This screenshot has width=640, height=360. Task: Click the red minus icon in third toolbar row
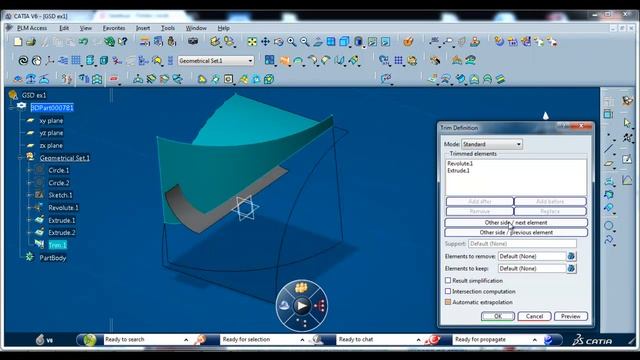[x=114, y=79]
